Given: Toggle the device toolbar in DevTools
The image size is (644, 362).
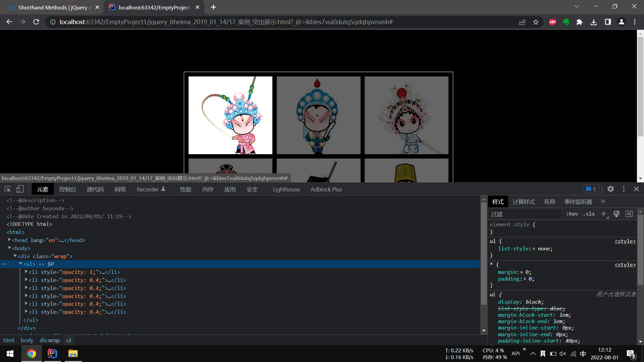Looking at the screenshot, I should tap(20, 189).
